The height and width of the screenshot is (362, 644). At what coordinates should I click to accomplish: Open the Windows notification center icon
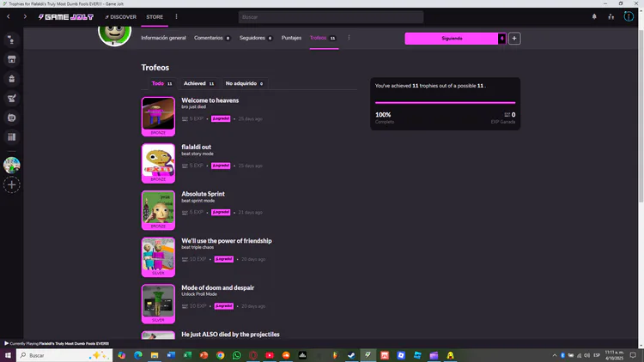tap(633, 355)
